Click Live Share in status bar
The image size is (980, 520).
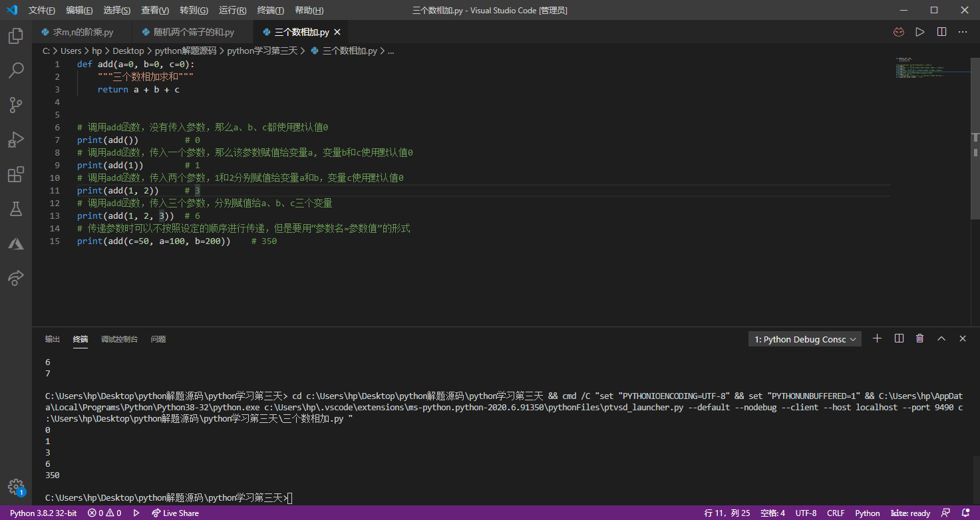pyautogui.click(x=175, y=513)
